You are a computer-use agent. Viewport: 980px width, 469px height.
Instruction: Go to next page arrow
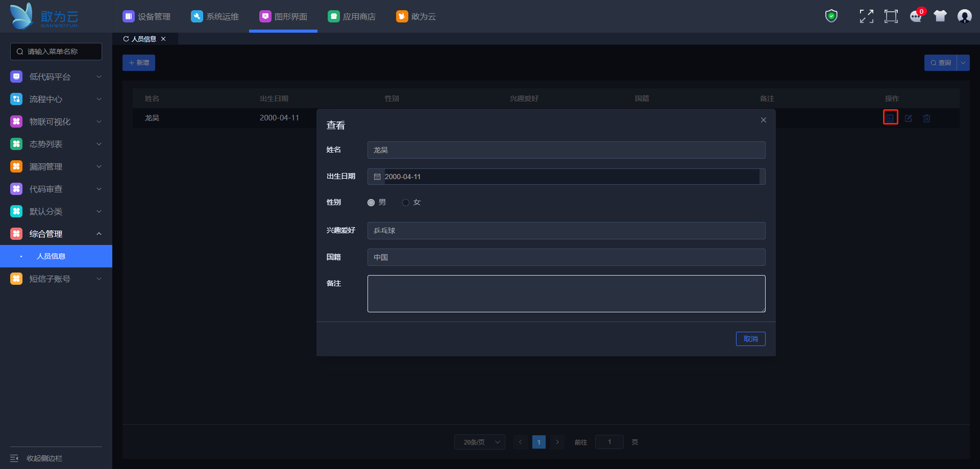[557, 442]
